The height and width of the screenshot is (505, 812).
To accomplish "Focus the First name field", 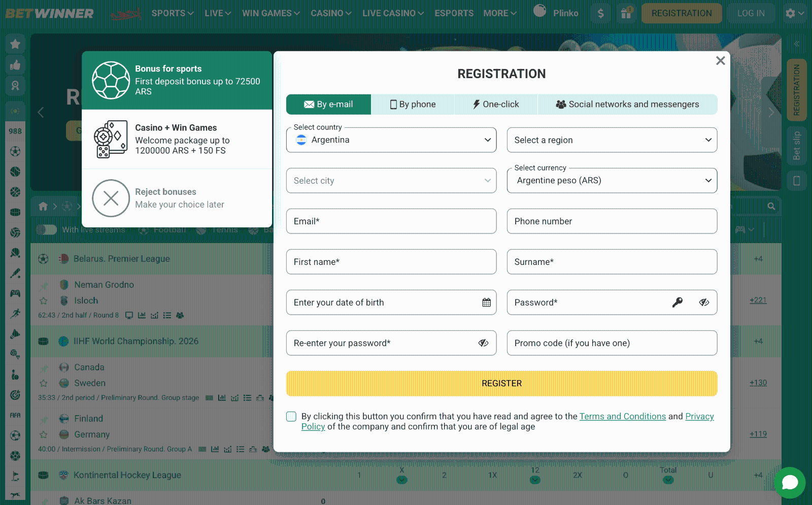I will [x=391, y=261].
